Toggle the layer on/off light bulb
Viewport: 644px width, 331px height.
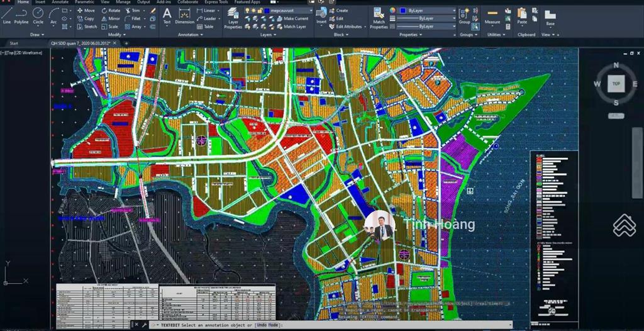248,10
